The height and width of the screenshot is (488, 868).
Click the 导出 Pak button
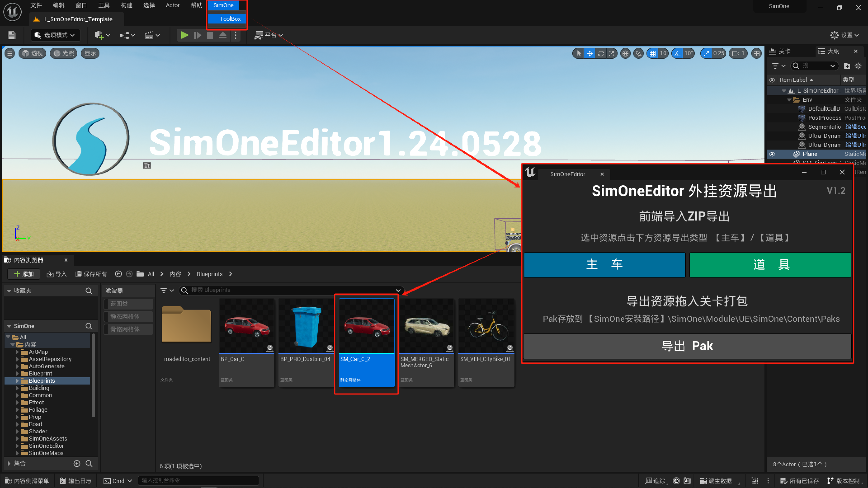[x=687, y=346]
